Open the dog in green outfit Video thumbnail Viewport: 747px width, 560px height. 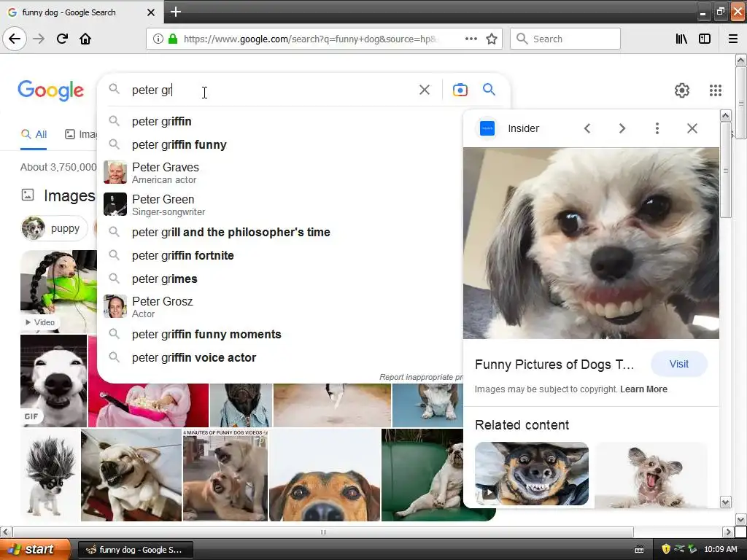click(58, 292)
